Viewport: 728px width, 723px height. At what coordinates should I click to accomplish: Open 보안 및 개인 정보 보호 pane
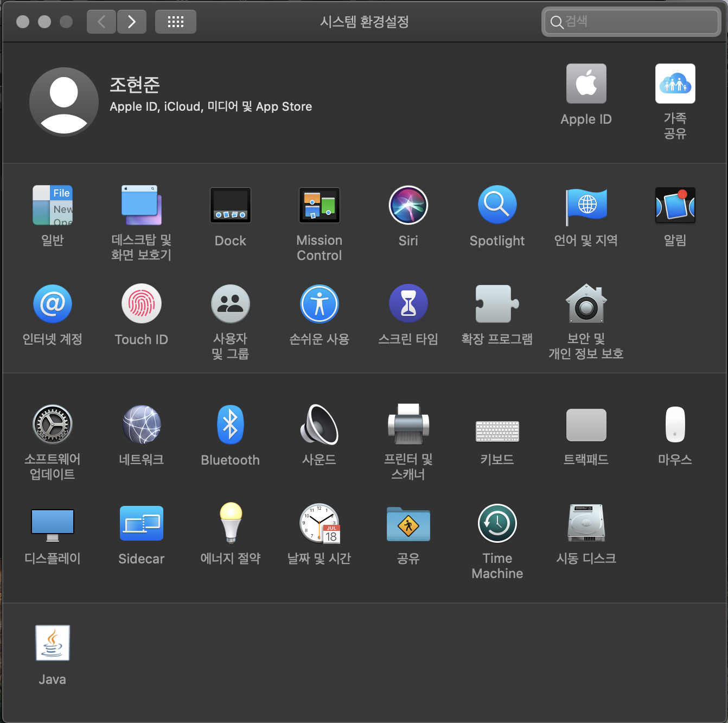pyautogui.click(x=586, y=304)
